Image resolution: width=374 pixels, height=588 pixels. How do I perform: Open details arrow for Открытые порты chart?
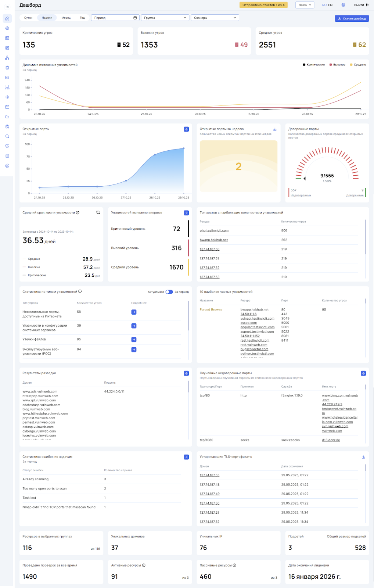(x=186, y=129)
